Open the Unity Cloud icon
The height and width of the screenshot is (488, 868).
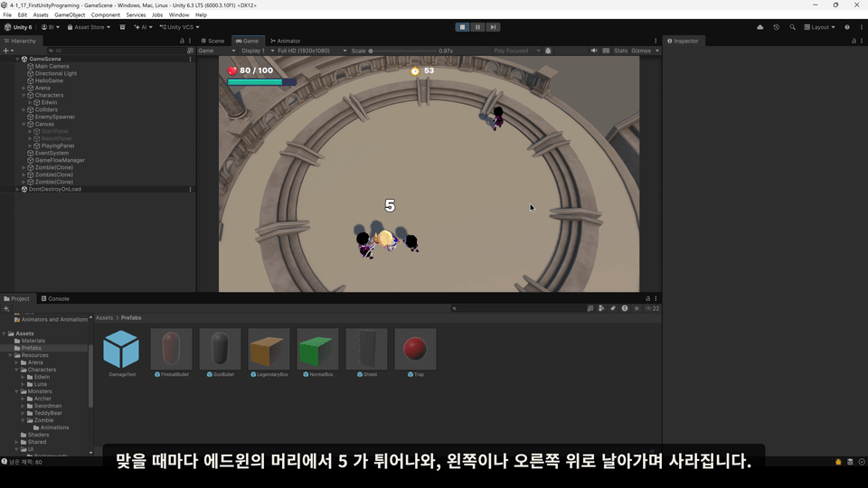pos(760,27)
